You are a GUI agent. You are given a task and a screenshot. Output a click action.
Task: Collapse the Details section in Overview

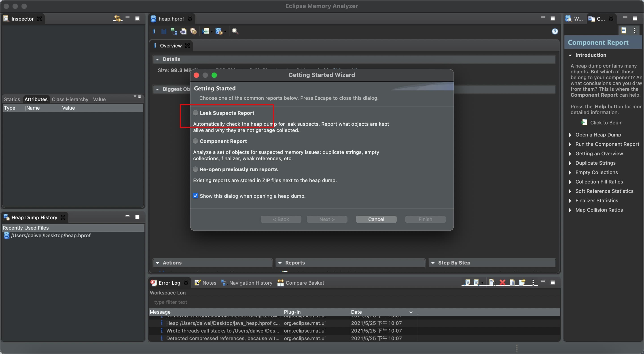(x=157, y=59)
